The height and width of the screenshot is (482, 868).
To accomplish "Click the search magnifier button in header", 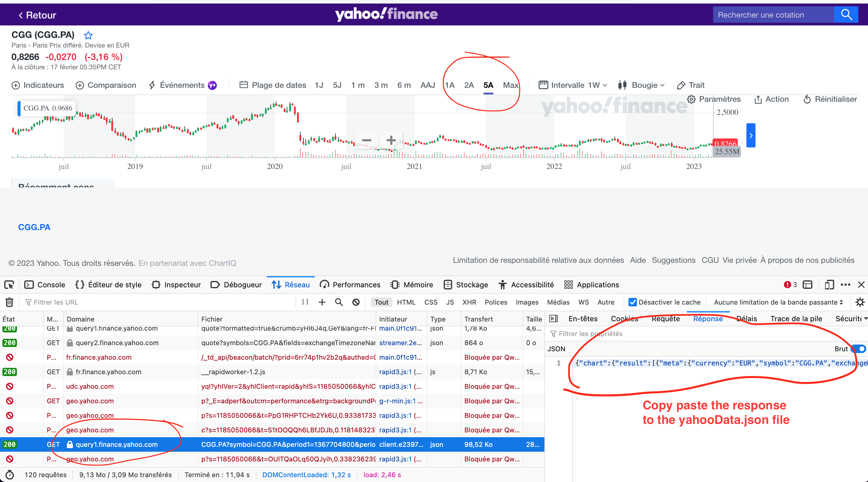I will click(x=846, y=15).
